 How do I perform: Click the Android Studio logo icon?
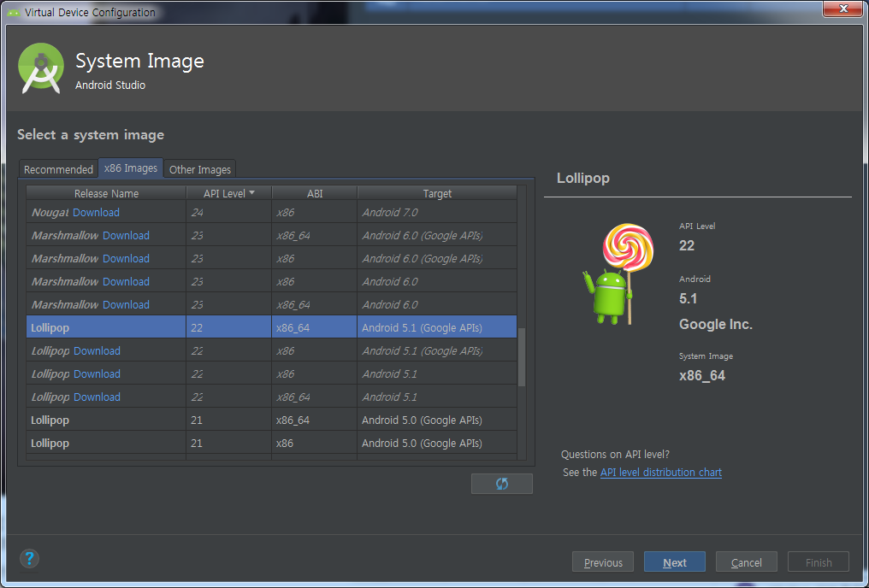41,68
